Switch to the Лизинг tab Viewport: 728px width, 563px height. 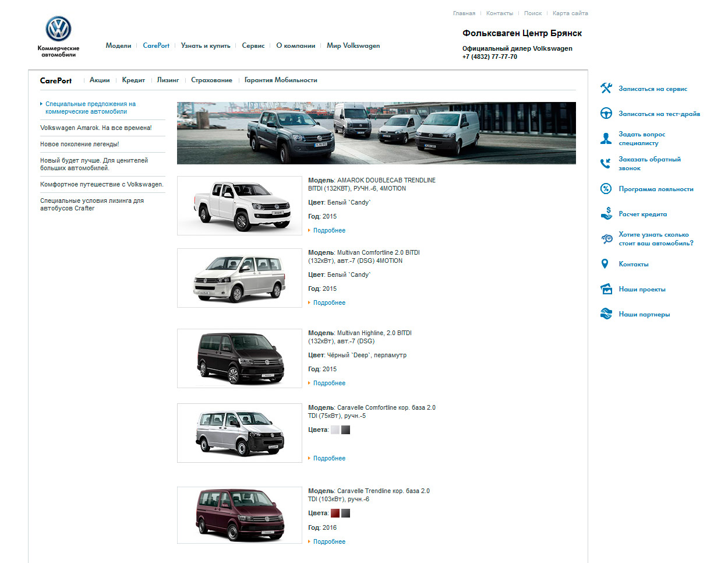pos(168,80)
